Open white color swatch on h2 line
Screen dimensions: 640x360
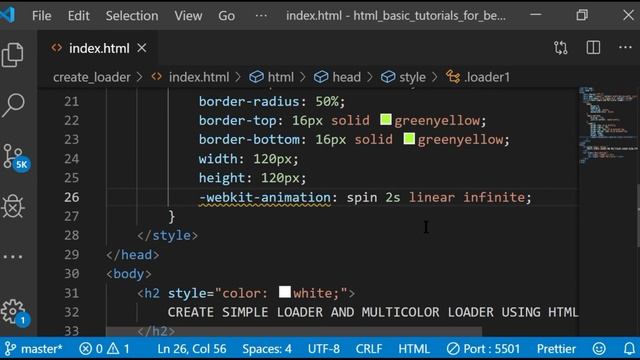(285, 292)
